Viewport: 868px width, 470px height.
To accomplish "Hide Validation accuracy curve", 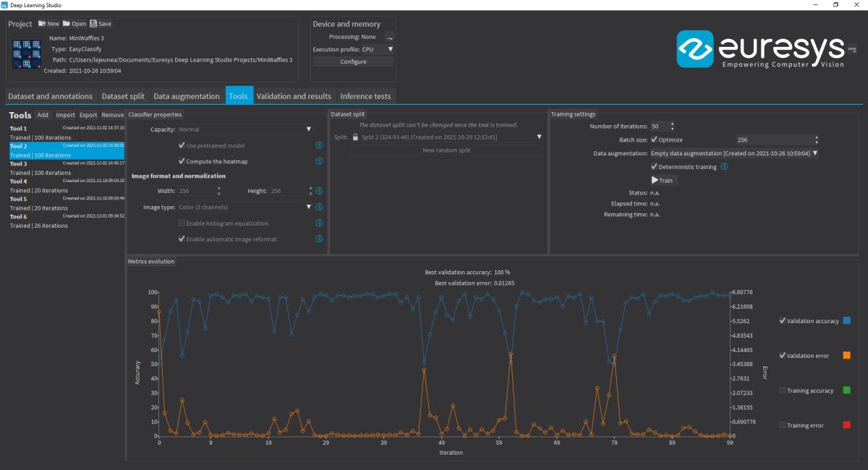I will point(783,320).
